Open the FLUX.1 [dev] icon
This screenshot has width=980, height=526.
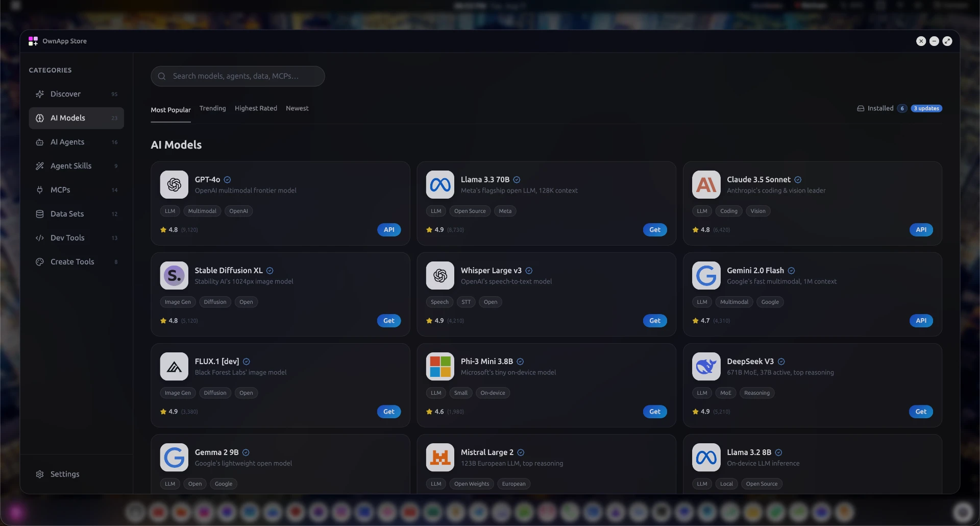(174, 366)
